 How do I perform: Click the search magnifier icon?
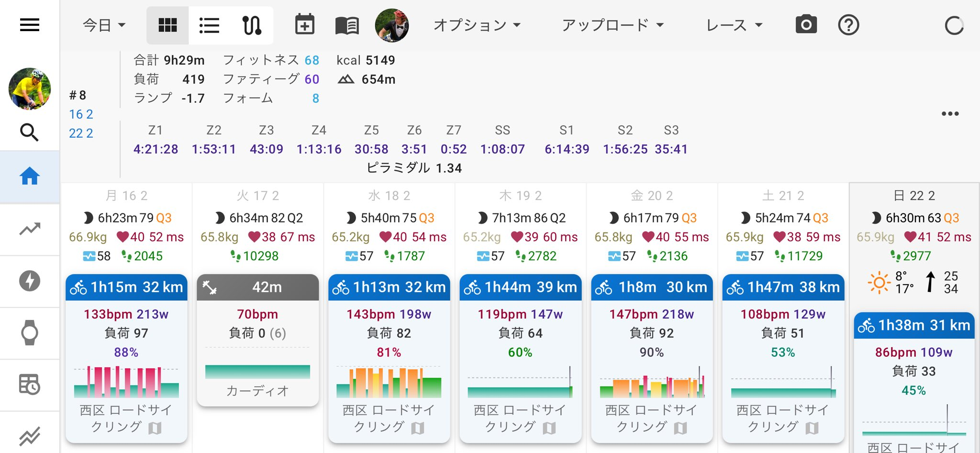click(x=29, y=132)
